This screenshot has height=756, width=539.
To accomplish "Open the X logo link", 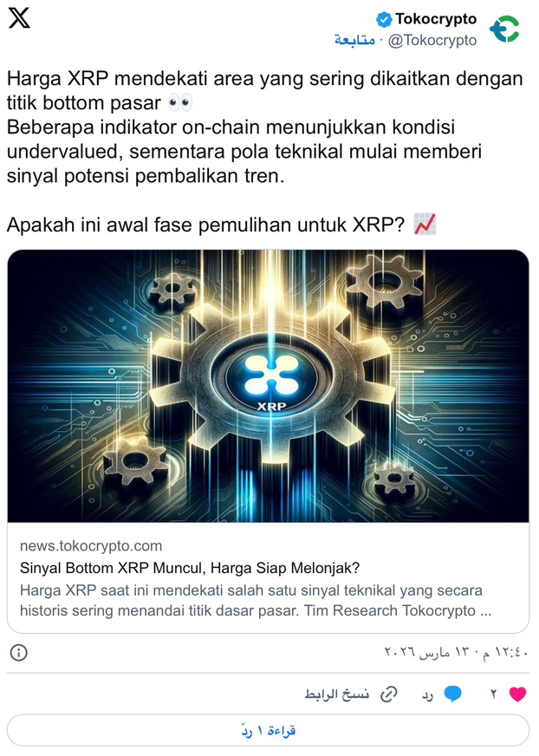I will pyautogui.click(x=19, y=18).
